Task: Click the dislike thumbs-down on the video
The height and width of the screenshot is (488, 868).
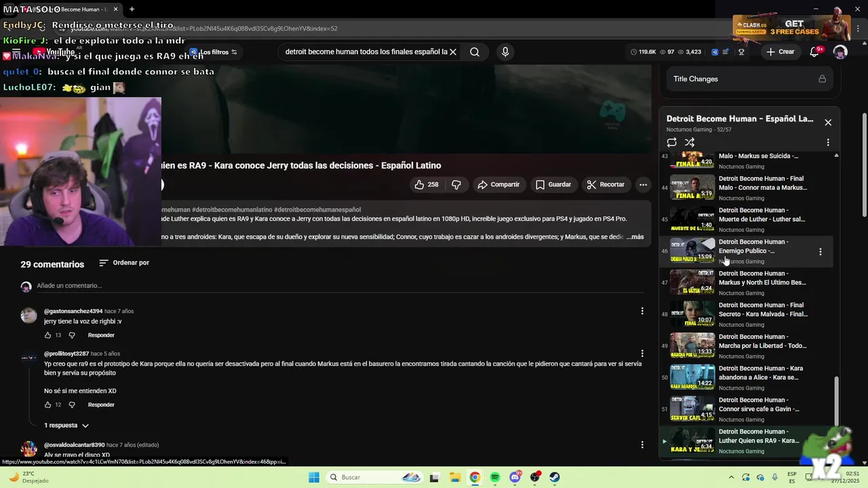Action: 456,184
